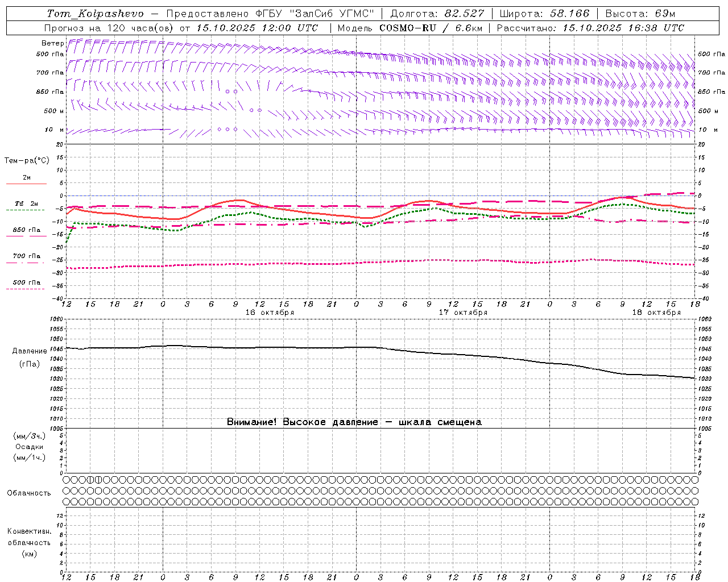Click the (км) unit label of convective cloudiness
The image size is (728, 582).
coord(29,554)
